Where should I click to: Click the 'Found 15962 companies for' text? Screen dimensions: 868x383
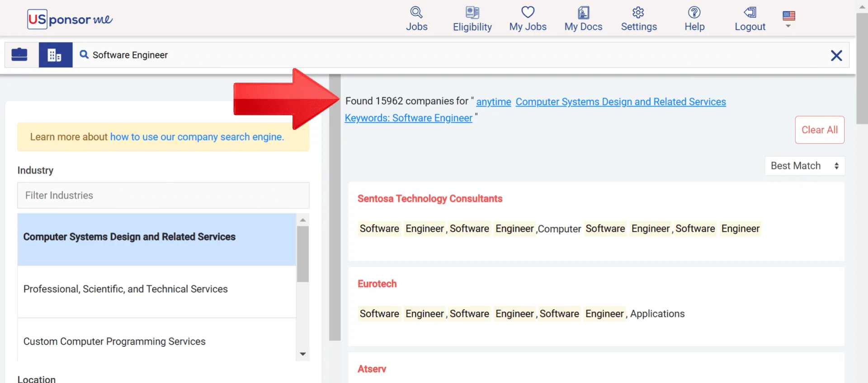(407, 101)
